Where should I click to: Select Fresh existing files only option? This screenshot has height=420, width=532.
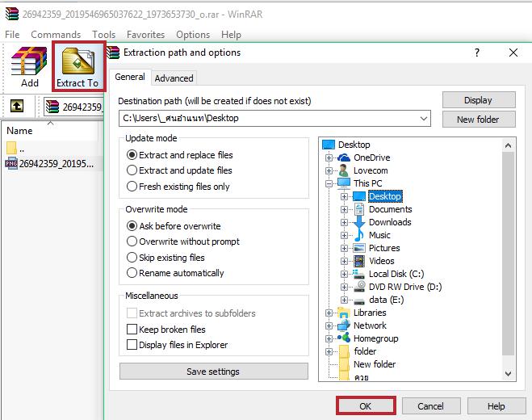(x=132, y=186)
